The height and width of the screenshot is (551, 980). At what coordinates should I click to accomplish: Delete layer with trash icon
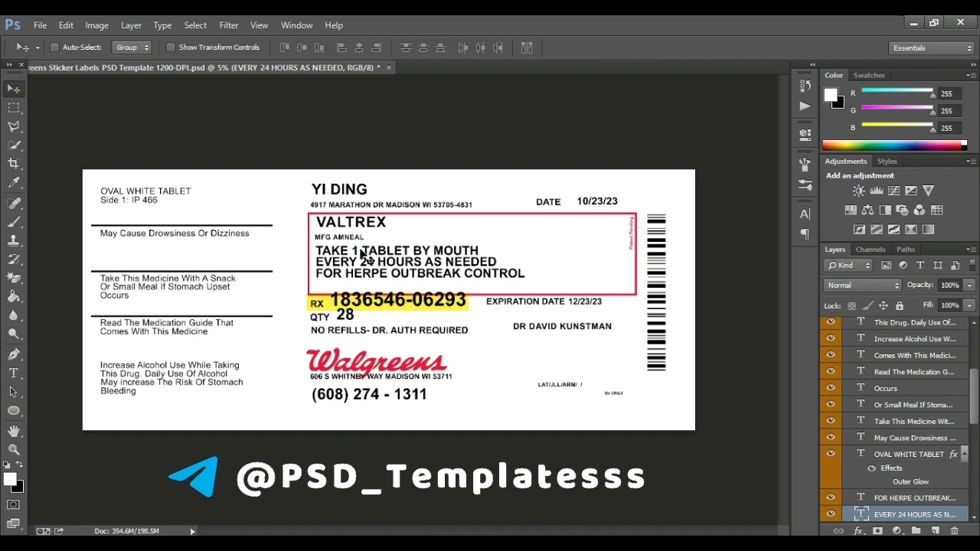[x=954, y=531]
